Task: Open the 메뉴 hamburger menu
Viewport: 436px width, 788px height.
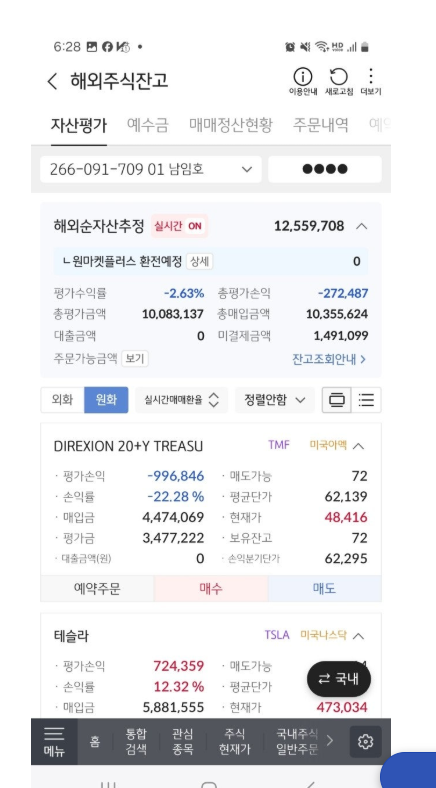Action: click(x=54, y=741)
